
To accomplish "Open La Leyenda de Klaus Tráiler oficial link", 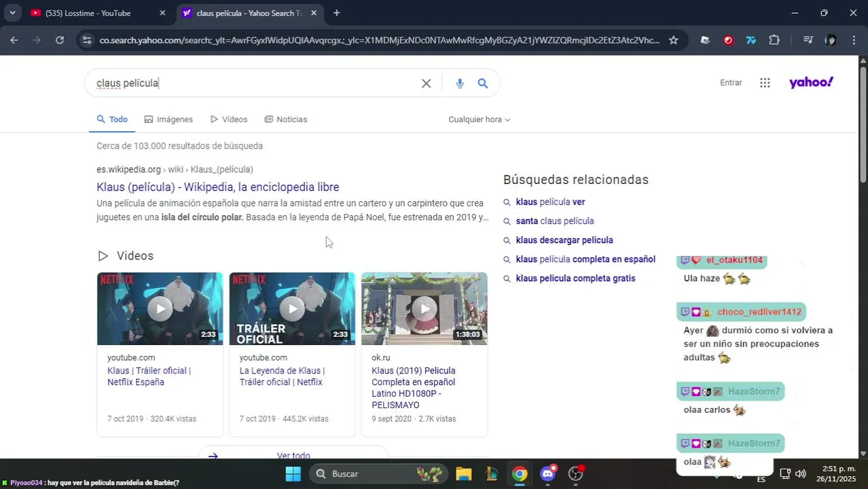I will click(x=282, y=376).
